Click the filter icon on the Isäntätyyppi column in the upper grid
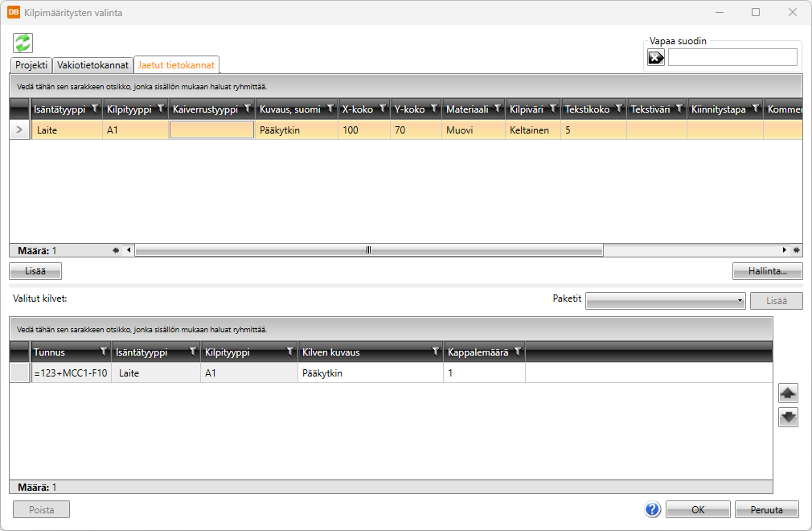812x531 pixels. tap(93, 109)
